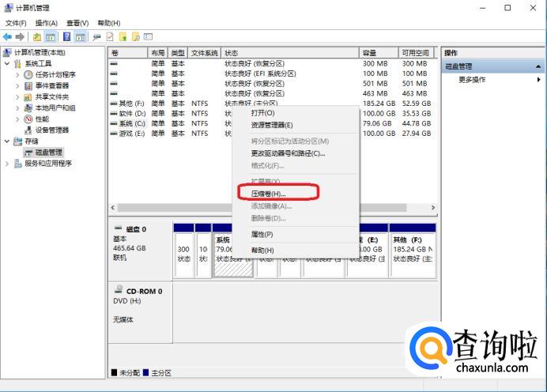Click the 任务计划程序 clock icon
The image size is (547, 392).
(28, 74)
